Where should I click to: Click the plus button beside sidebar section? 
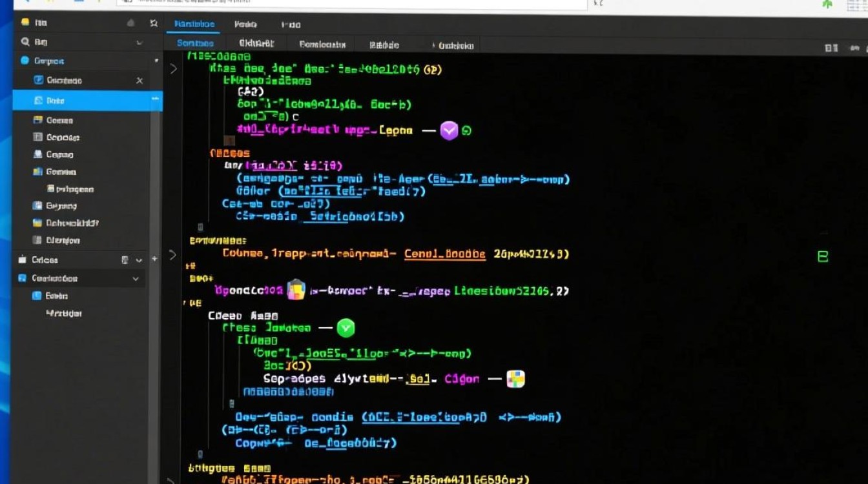click(x=154, y=259)
